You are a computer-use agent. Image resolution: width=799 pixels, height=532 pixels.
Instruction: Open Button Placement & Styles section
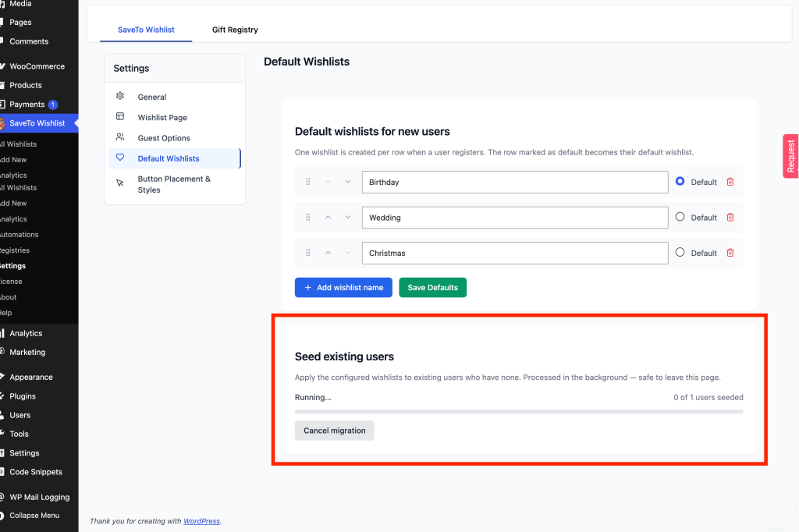click(x=175, y=184)
